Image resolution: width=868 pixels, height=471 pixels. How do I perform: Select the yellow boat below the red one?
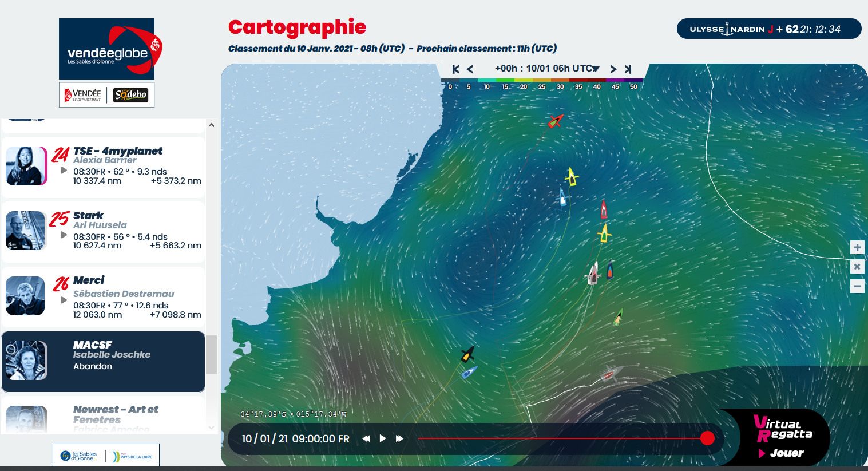click(x=572, y=176)
